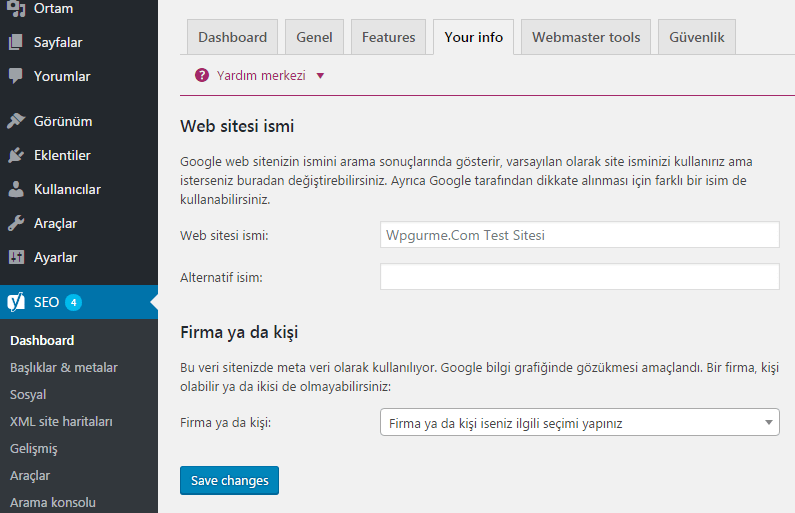Image resolution: width=795 pixels, height=513 pixels.
Task: Open the Webmaster tools tab
Action: [x=586, y=37]
